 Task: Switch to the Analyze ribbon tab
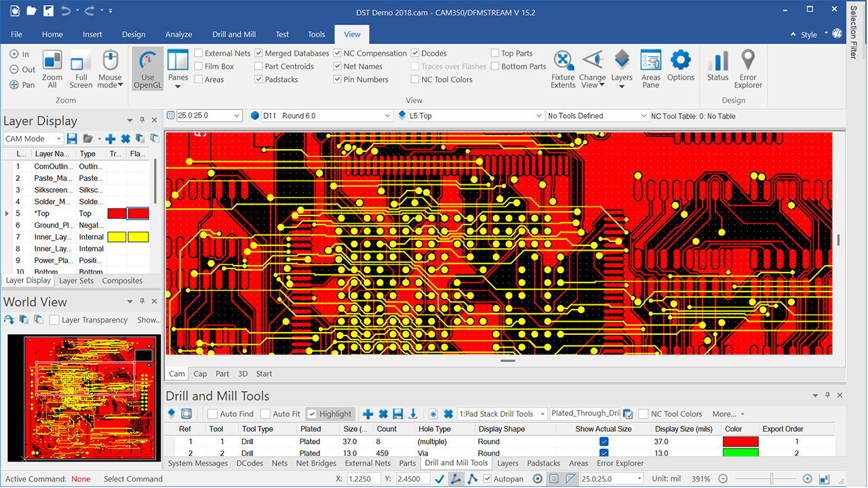pos(178,35)
